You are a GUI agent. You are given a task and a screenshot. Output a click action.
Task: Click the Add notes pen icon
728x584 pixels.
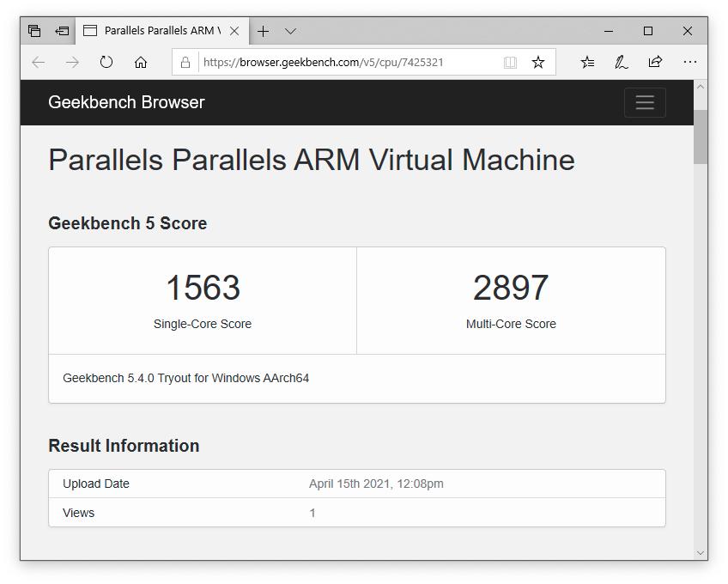click(622, 62)
